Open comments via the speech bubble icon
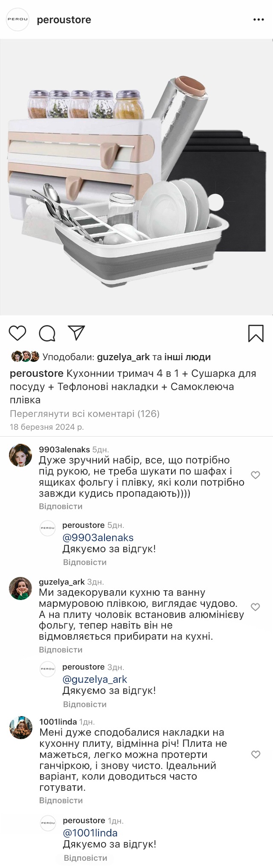The height and width of the screenshot is (868, 273). pyautogui.click(x=47, y=333)
